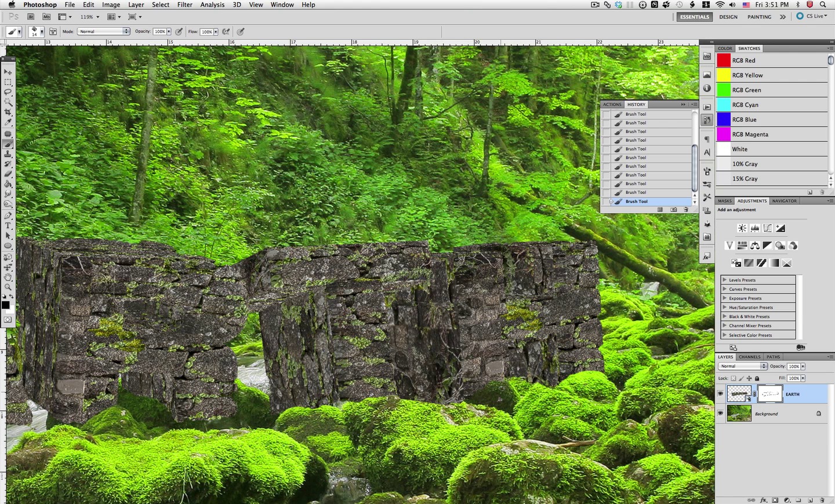Open brush Mode dropdown in options bar
This screenshot has width=835, height=504.
tap(104, 31)
